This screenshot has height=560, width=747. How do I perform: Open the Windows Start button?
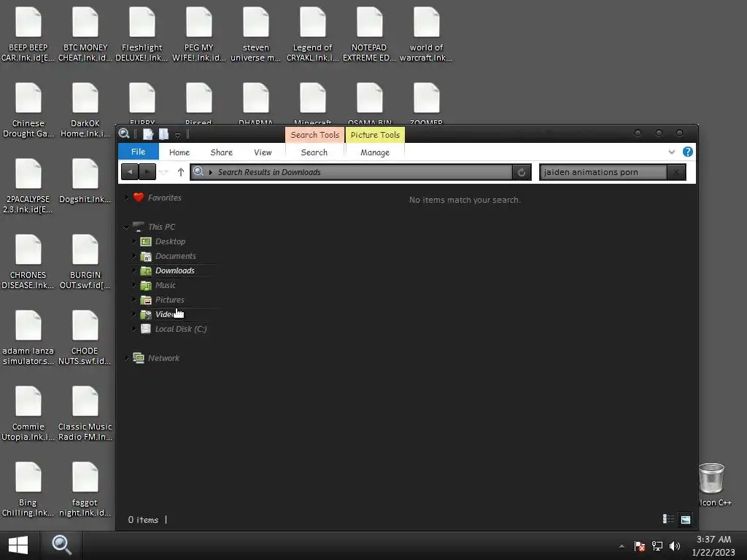(18, 545)
